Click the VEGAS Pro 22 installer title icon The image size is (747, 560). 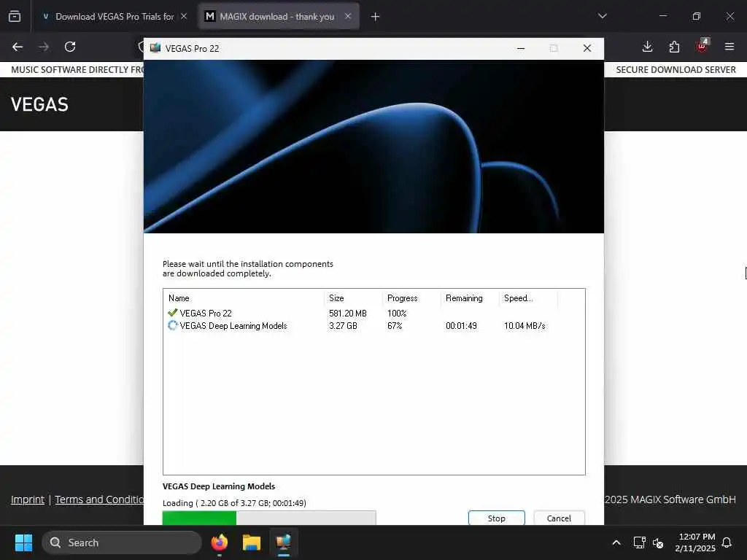pyautogui.click(x=155, y=48)
